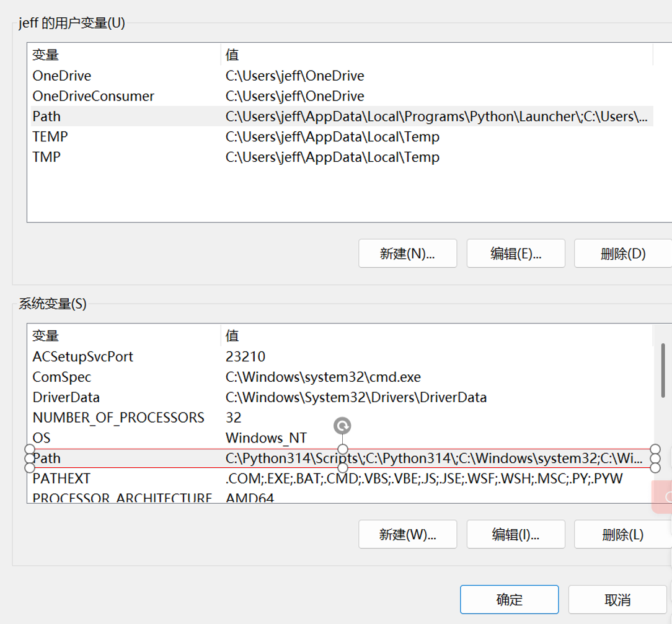
Task: Cancel with the 取消 button
Action: [x=617, y=600]
